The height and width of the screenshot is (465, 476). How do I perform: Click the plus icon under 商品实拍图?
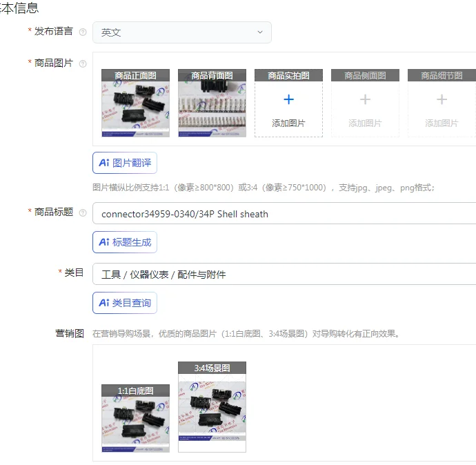[x=288, y=99]
